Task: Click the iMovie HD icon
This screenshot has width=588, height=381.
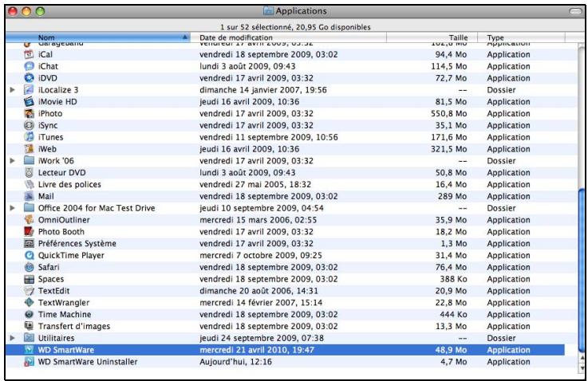Action: [29, 101]
